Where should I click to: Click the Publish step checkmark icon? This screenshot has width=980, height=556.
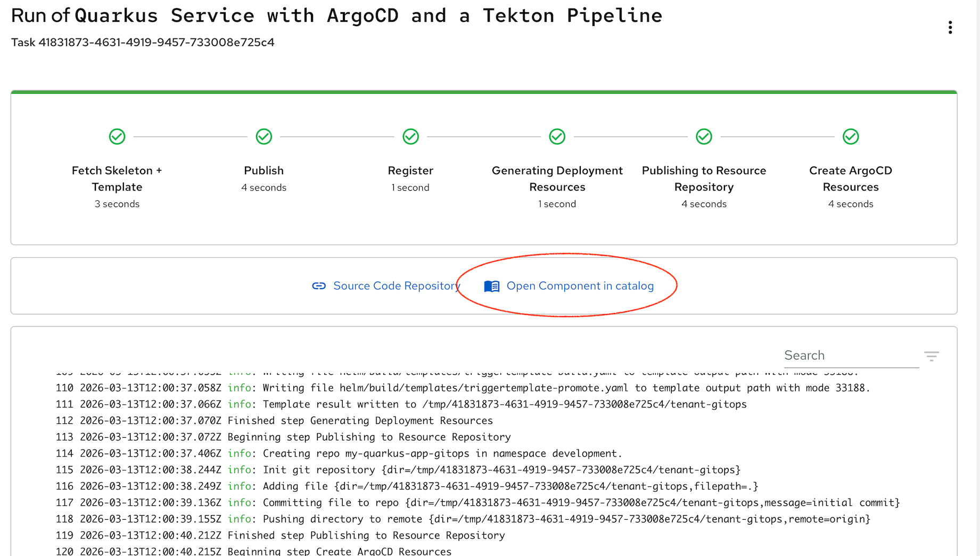pyautogui.click(x=264, y=137)
